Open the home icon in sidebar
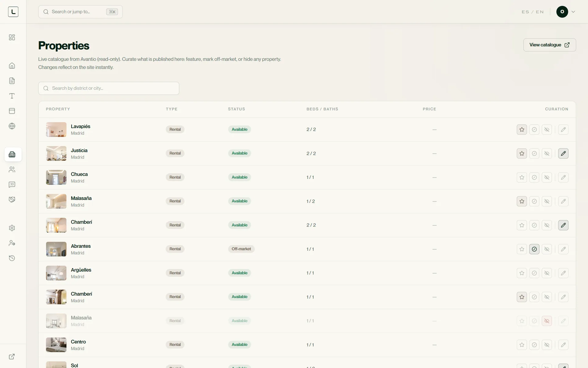The width and height of the screenshot is (588, 368). [x=12, y=66]
